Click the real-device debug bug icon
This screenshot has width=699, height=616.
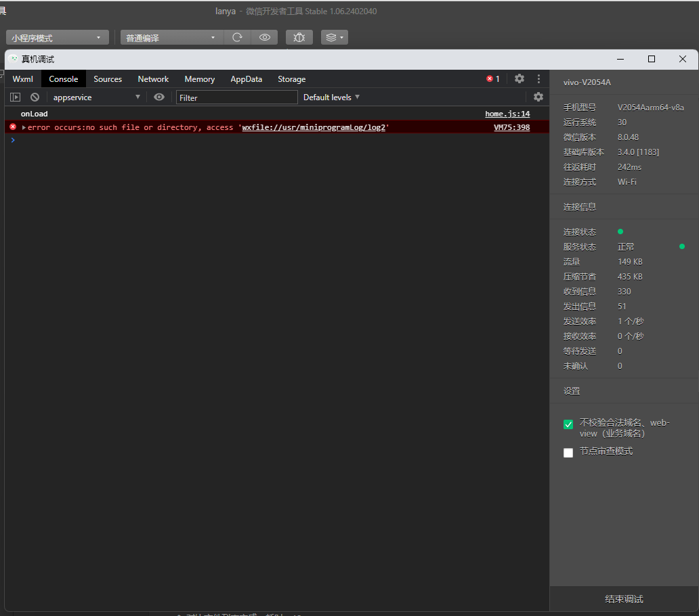[299, 37]
